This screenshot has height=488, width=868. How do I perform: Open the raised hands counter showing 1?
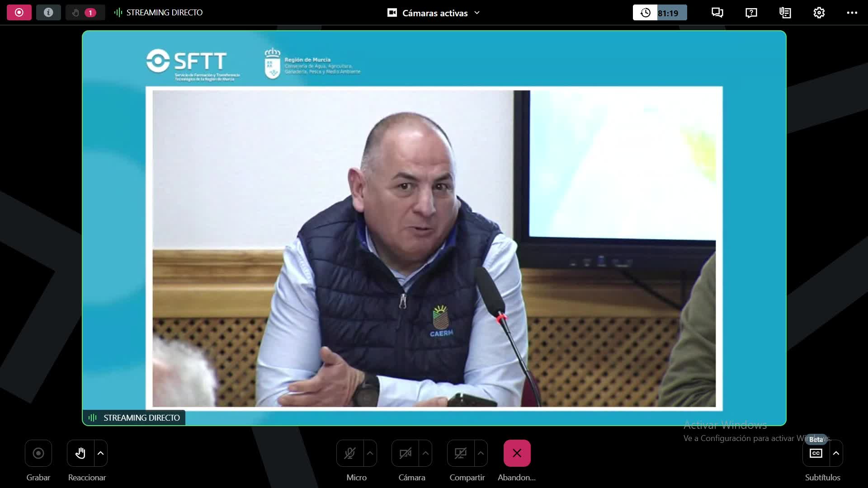click(x=85, y=13)
